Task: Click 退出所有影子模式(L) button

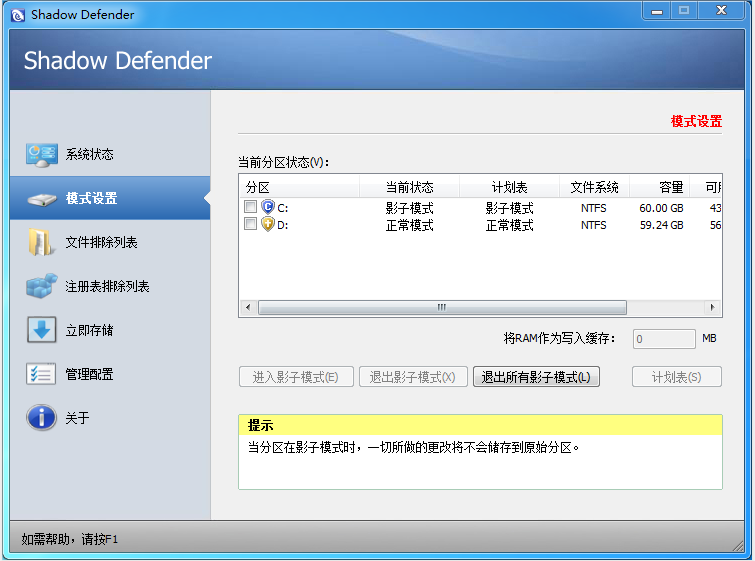Action: (536, 377)
